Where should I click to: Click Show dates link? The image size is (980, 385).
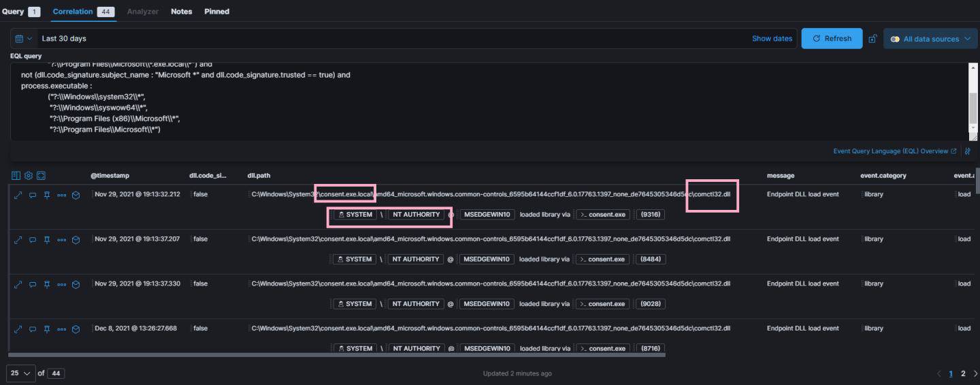tap(772, 39)
